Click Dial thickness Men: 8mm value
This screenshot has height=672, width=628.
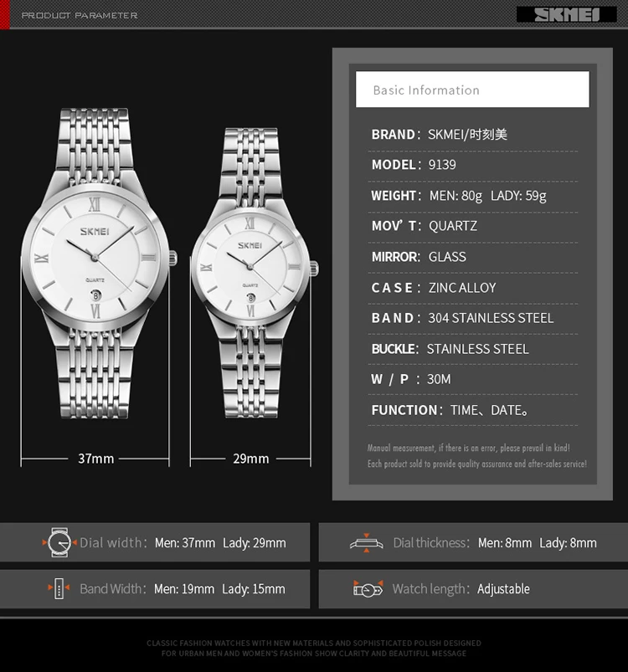[x=505, y=543]
